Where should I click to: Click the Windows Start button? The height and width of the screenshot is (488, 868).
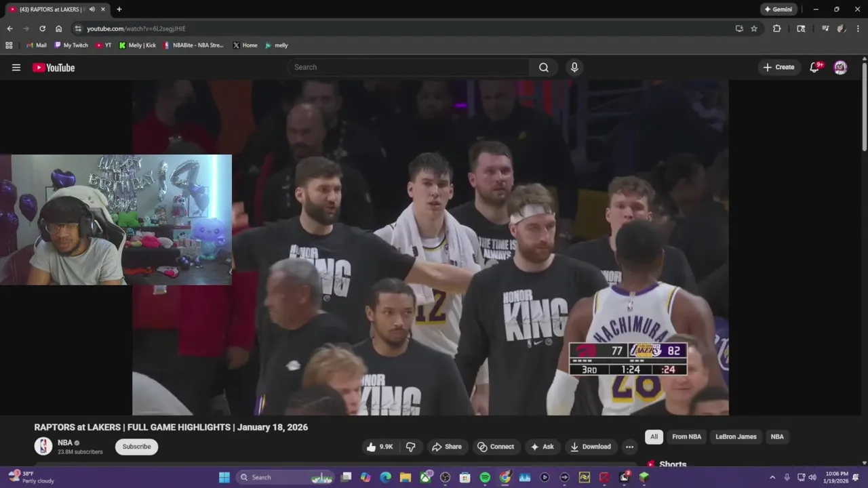coord(224,477)
